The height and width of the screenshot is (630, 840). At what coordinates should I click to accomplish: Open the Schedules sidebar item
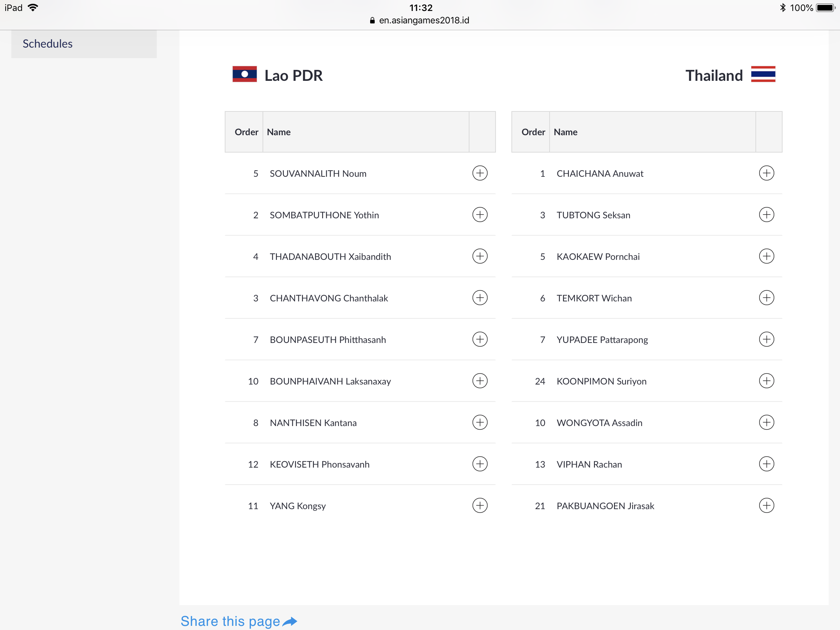84,44
